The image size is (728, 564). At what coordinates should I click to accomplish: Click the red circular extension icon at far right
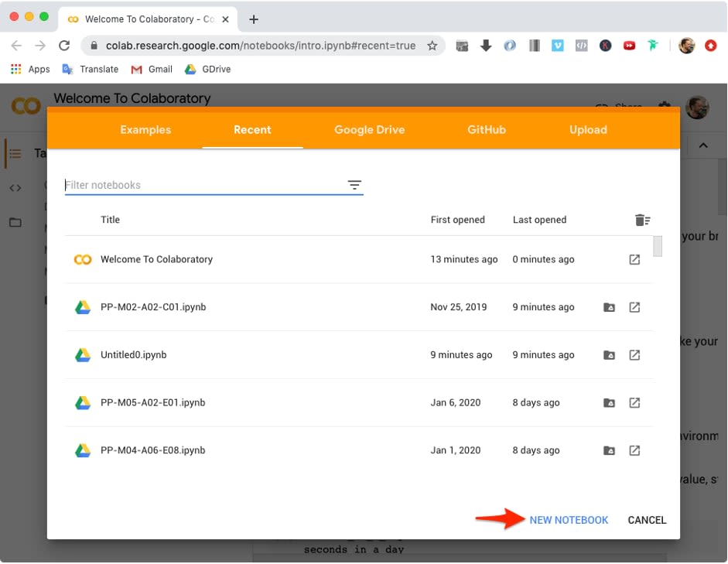[x=710, y=46]
